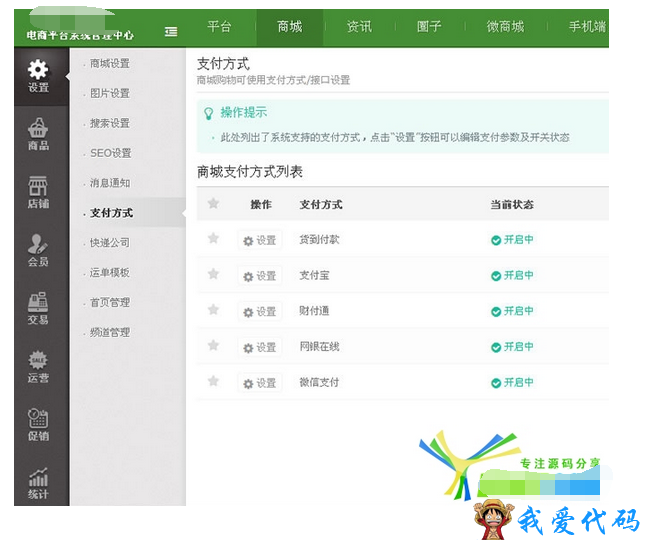Image resolution: width=657 pixels, height=545 pixels.
Task: Switch to the 资讯 top tab
Action: coord(359,27)
